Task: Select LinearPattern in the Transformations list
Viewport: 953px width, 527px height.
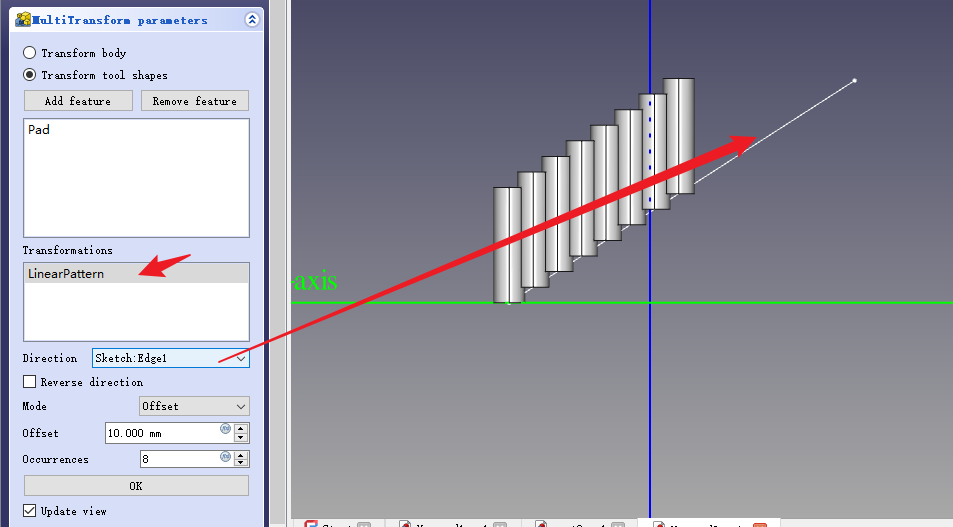Action: pos(66,273)
